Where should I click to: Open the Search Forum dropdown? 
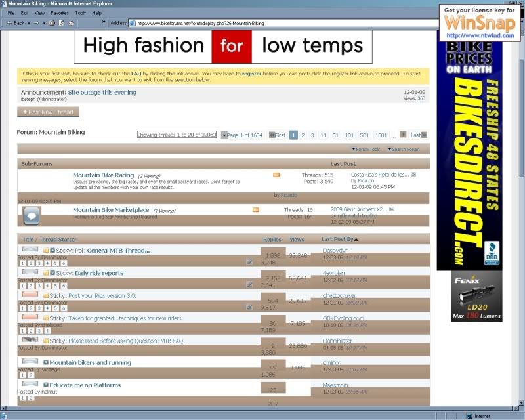pos(403,149)
